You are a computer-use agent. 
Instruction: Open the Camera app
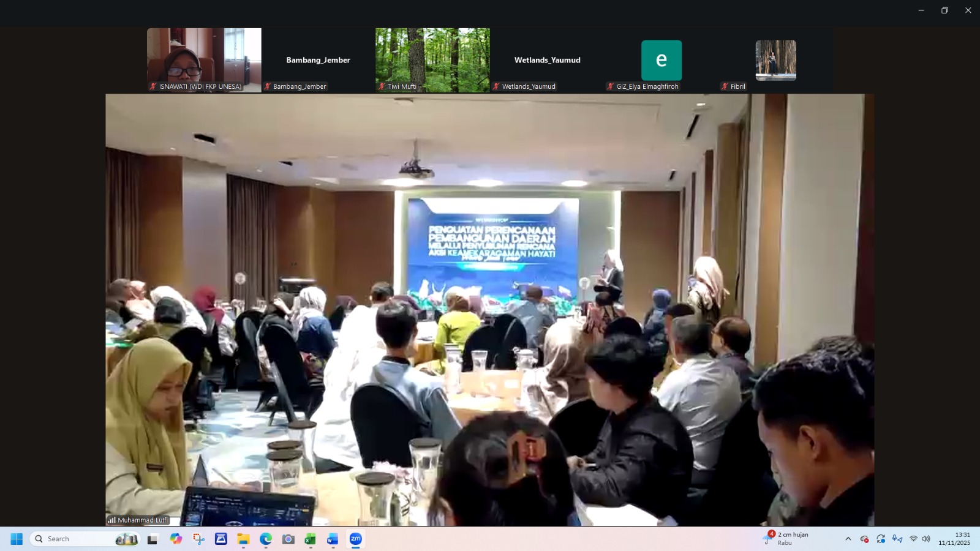288,539
